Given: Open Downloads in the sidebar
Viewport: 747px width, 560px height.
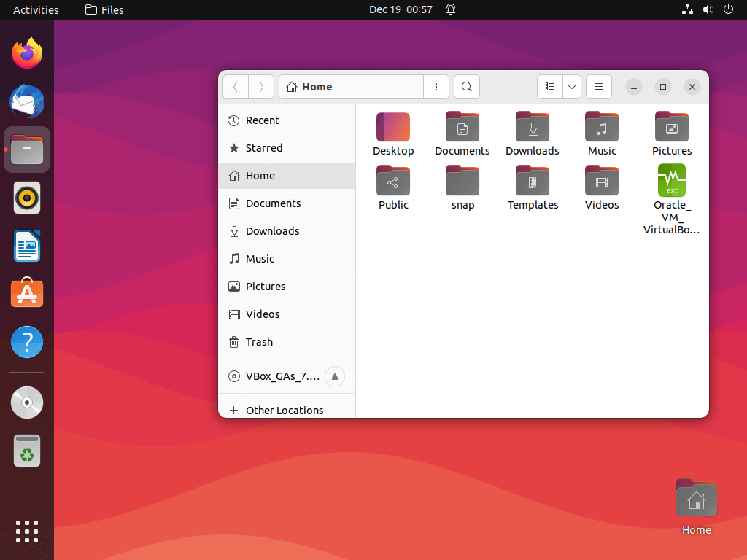Looking at the screenshot, I should coord(287,231).
